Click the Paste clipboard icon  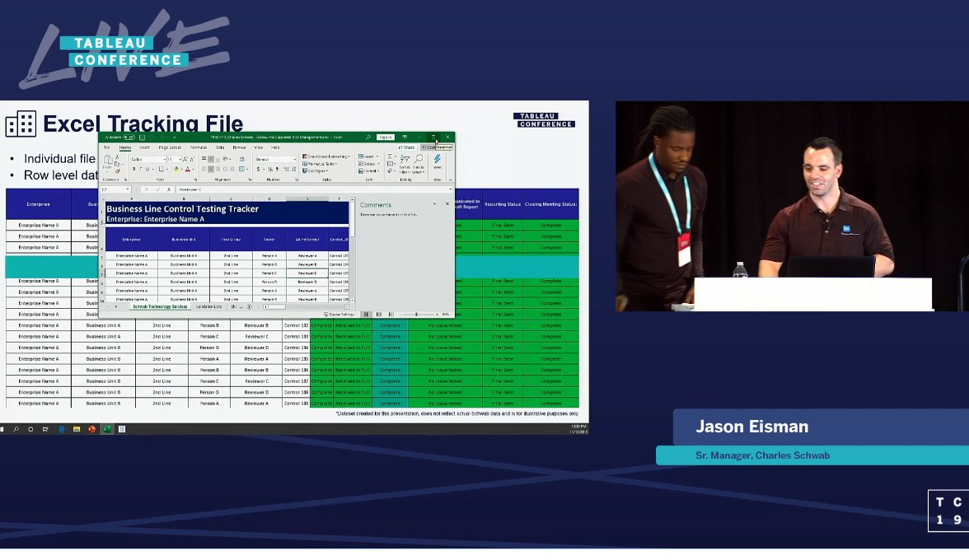(108, 159)
